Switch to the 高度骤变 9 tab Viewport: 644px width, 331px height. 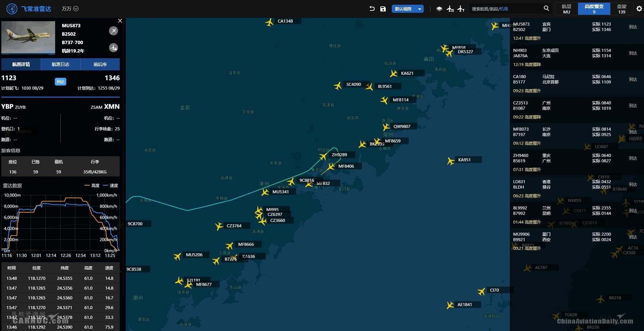[x=594, y=9]
